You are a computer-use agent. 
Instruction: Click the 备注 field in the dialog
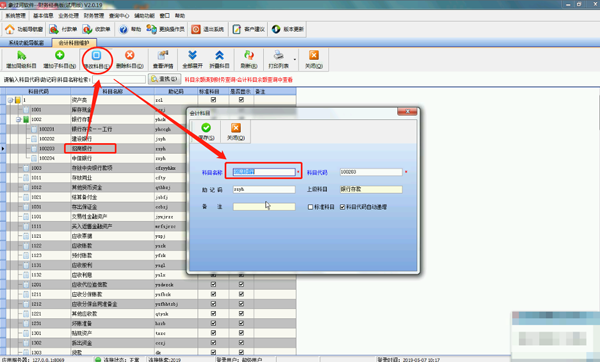(x=264, y=207)
